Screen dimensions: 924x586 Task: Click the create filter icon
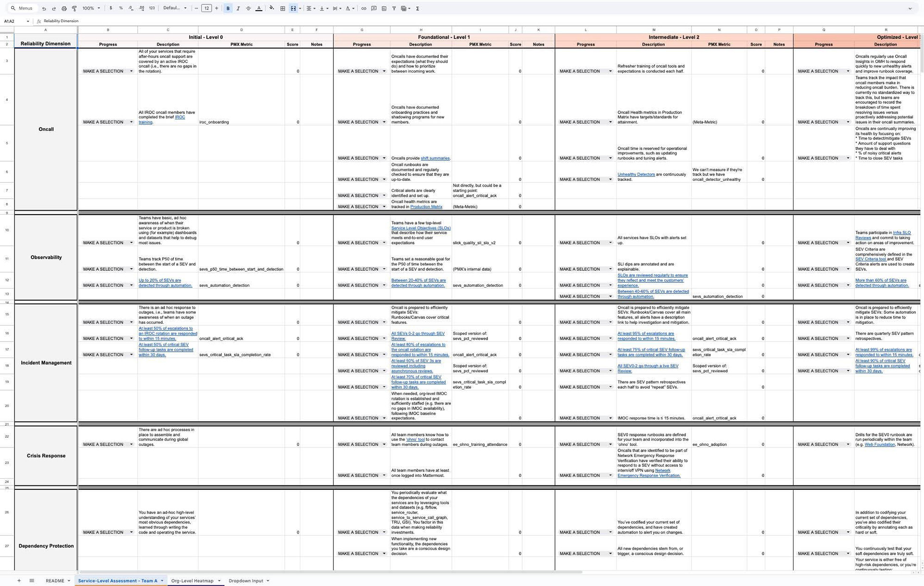pos(394,8)
